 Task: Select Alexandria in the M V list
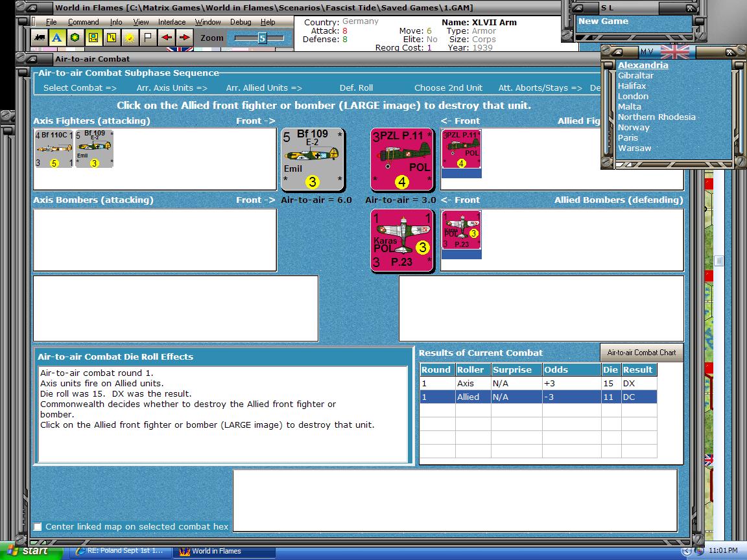tap(643, 65)
